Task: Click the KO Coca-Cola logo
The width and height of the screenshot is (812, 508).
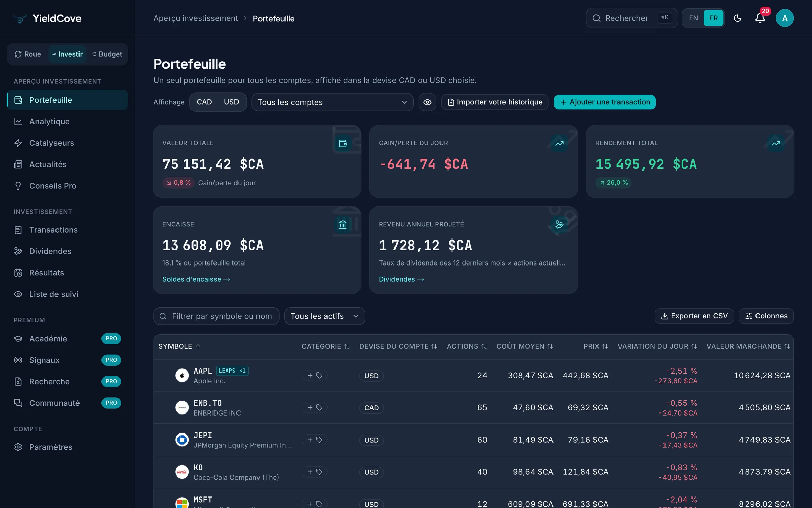Action: (x=182, y=472)
